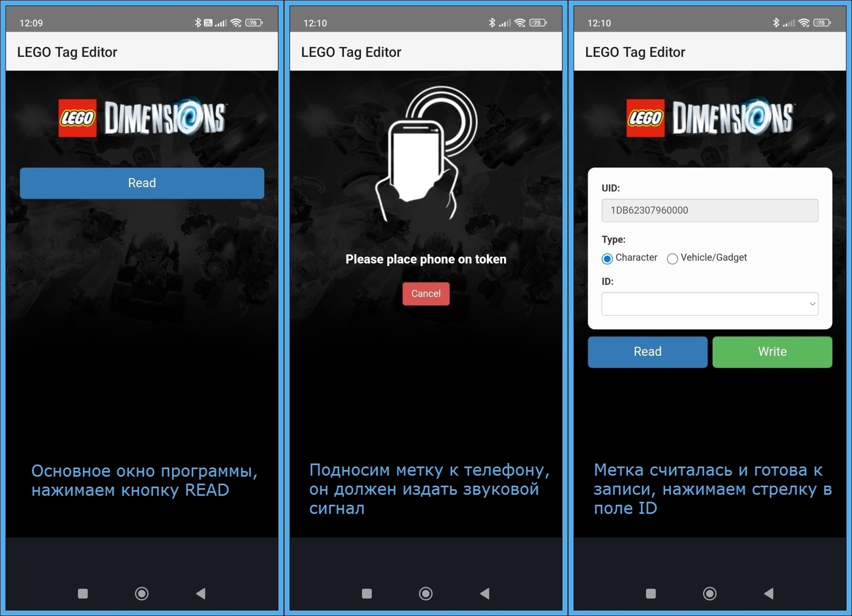Tap signal bars in first screen status bar
This screenshot has height=616, width=852.
(x=221, y=23)
